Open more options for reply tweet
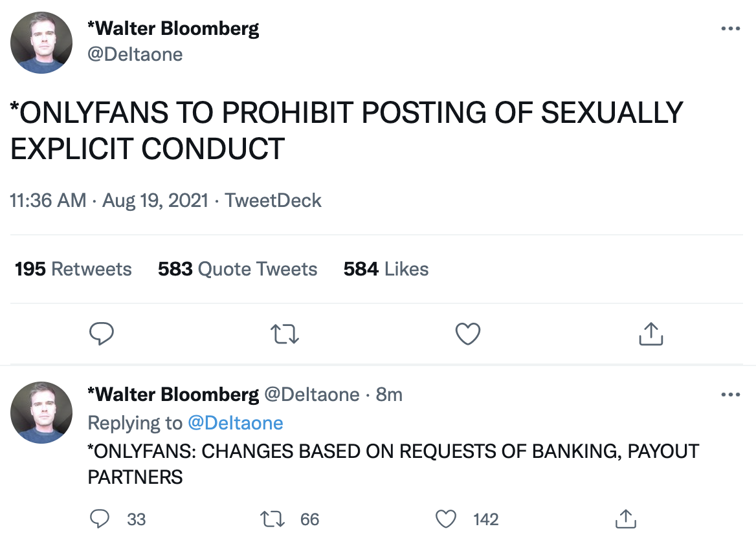The width and height of the screenshot is (756, 542). 730,395
